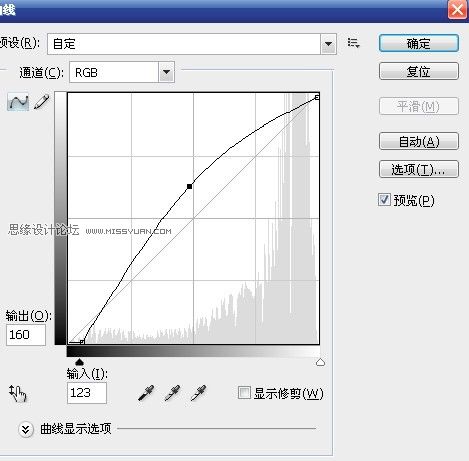Click the white point input slider
This screenshot has width=469, height=461.
[320, 362]
